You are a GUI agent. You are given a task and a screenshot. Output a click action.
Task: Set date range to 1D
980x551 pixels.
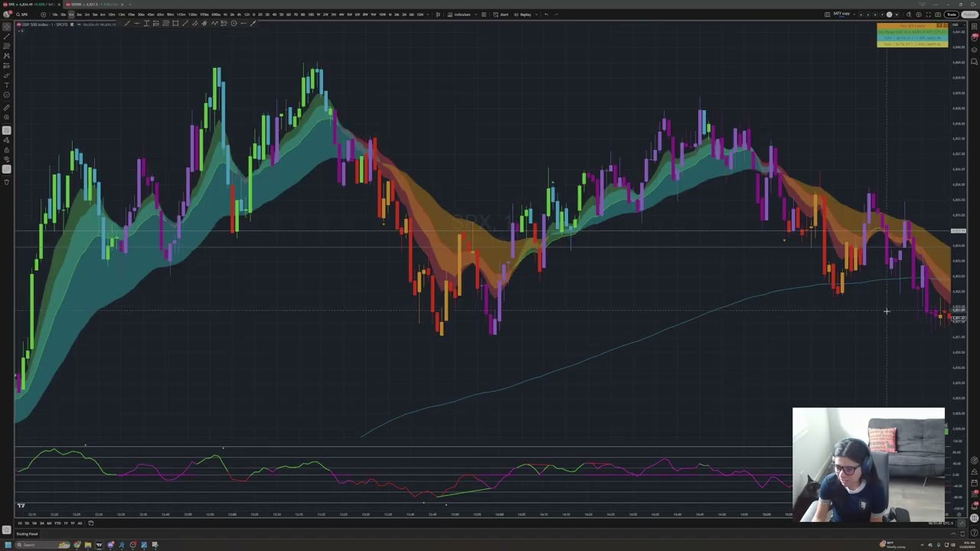pyautogui.click(x=20, y=523)
